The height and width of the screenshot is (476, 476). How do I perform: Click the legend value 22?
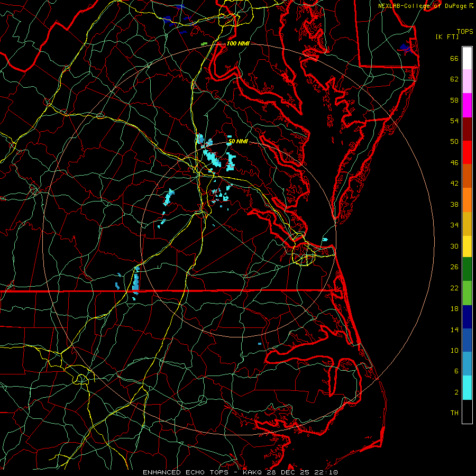[454, 288]
